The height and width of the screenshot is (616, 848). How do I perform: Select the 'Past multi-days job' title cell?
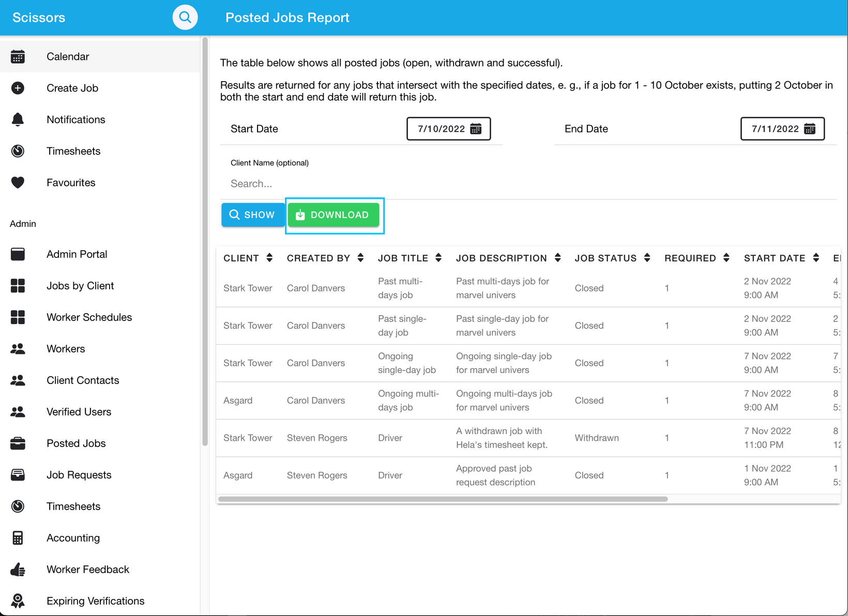400,288
